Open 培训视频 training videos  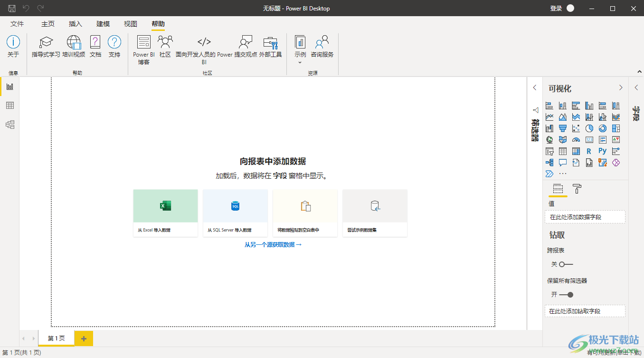[x=74, y=47]
